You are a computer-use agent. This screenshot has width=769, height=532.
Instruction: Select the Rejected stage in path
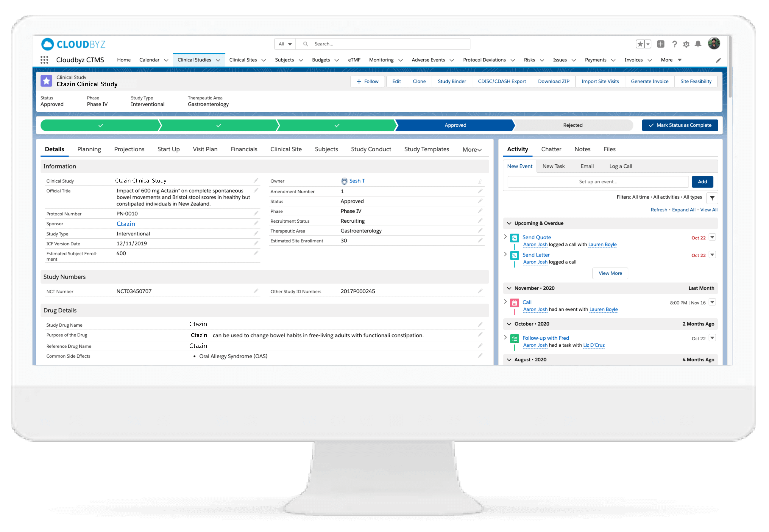pyautogui.click(x=573, y=125)
